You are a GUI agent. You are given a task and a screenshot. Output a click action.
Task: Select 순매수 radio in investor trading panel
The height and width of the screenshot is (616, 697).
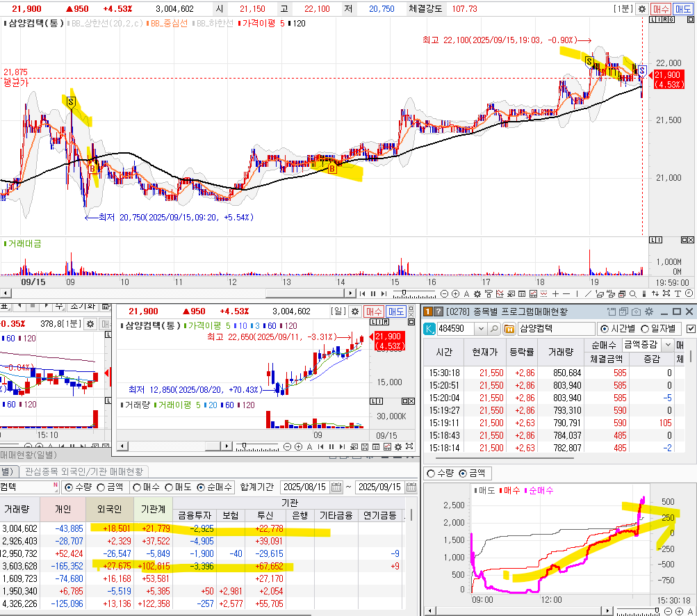click(x=201, y=487)
